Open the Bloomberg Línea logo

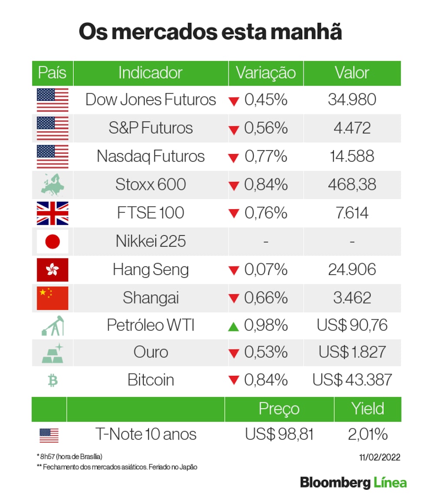click(x=353, y=482)
